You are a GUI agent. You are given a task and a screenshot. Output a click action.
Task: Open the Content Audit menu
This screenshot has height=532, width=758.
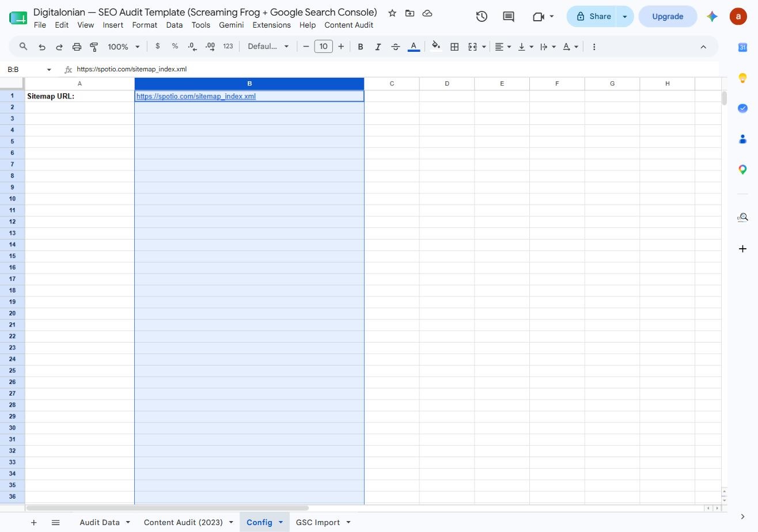click(x=348, y=25)
